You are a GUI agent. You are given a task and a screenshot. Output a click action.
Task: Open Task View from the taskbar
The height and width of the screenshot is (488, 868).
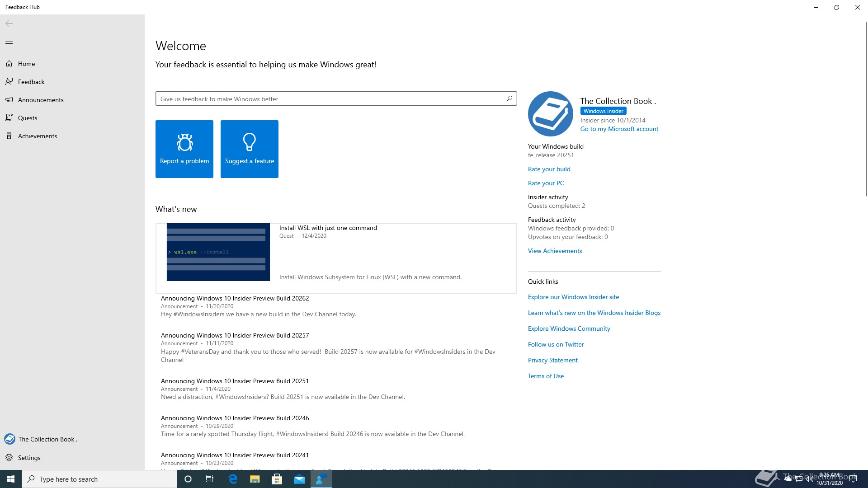tap(210, 479)
